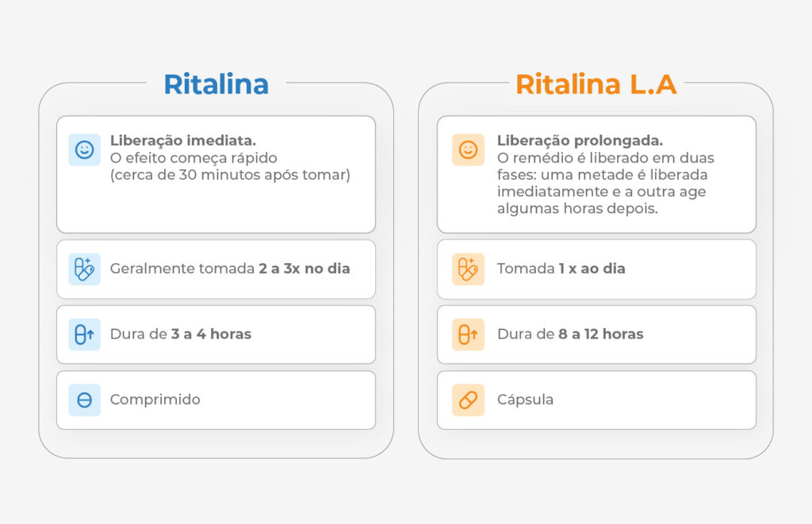This screenshot has height=524, width=812.
Task: Click the blue smiley face icon
Action: pos(84,150)
